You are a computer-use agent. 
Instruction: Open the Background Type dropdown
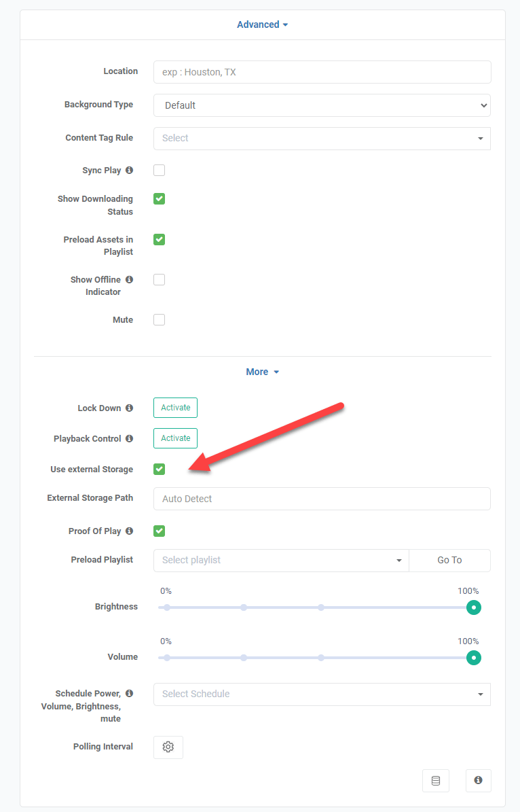[x=322, y=105]
